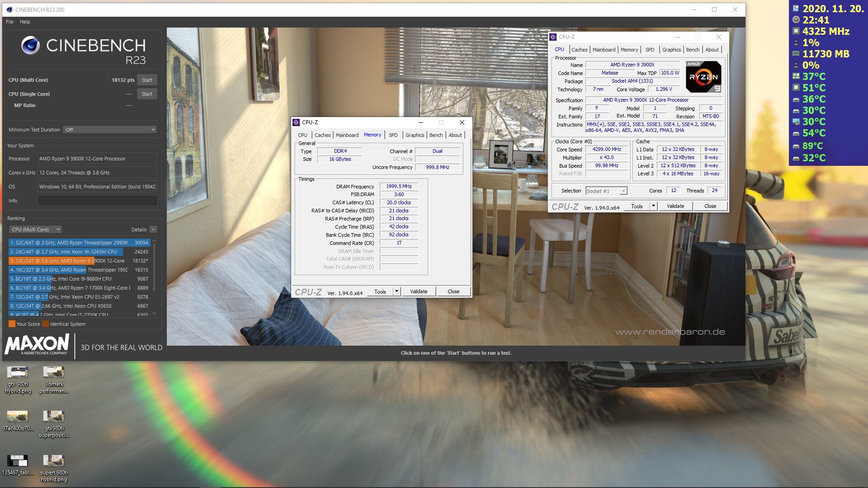Switch to Memory tab in processor CPU-Z window

(x=629, y=50)
